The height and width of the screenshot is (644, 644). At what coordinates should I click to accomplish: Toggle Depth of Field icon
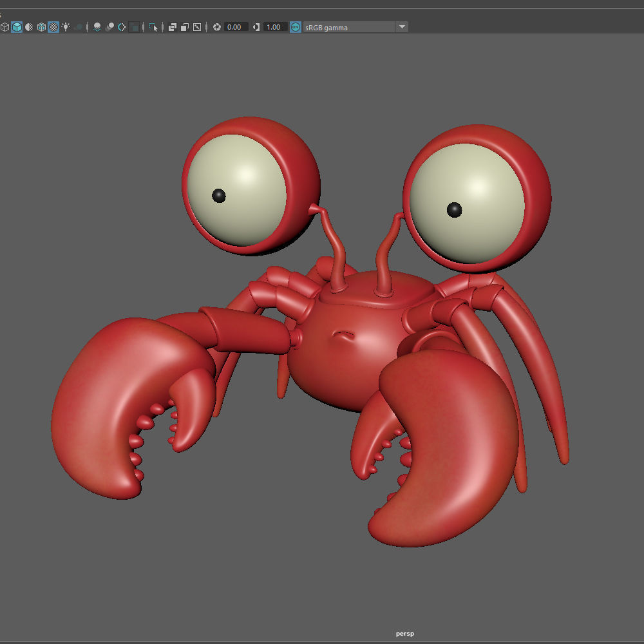(135, 27)
